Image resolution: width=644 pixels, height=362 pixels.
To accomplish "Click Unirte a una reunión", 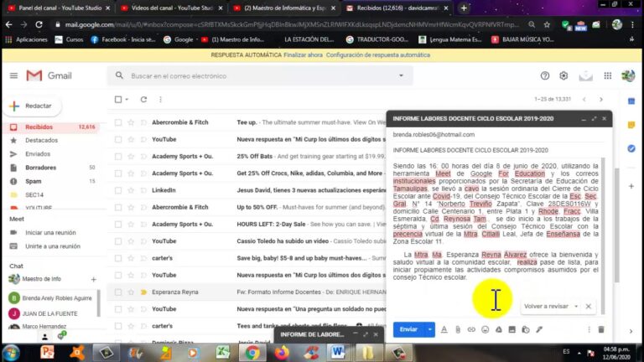I will [53, 246].
